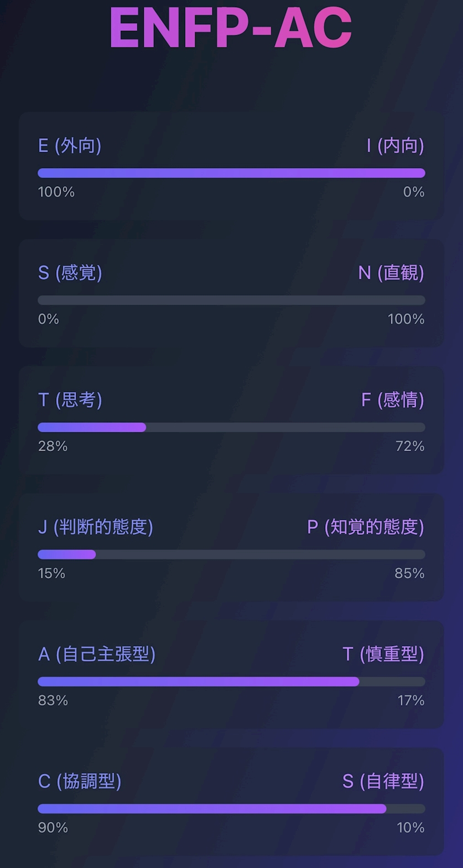Click the I (内向) label

point(395,146)
